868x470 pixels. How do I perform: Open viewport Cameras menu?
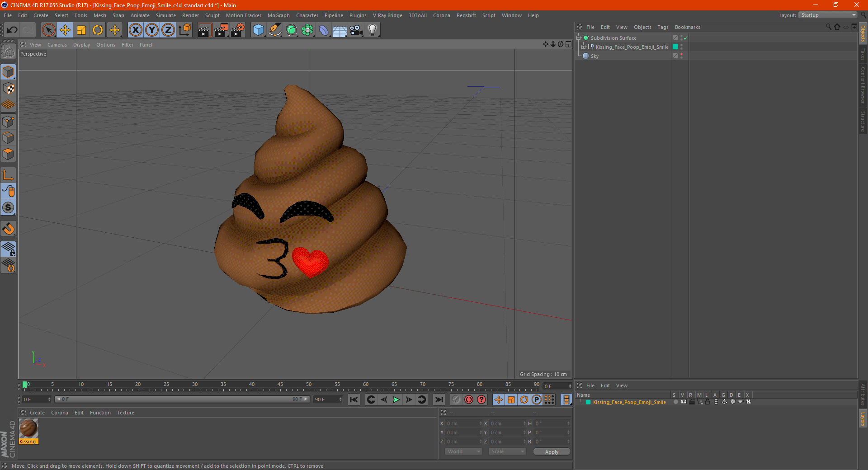[x=57, y=45]
